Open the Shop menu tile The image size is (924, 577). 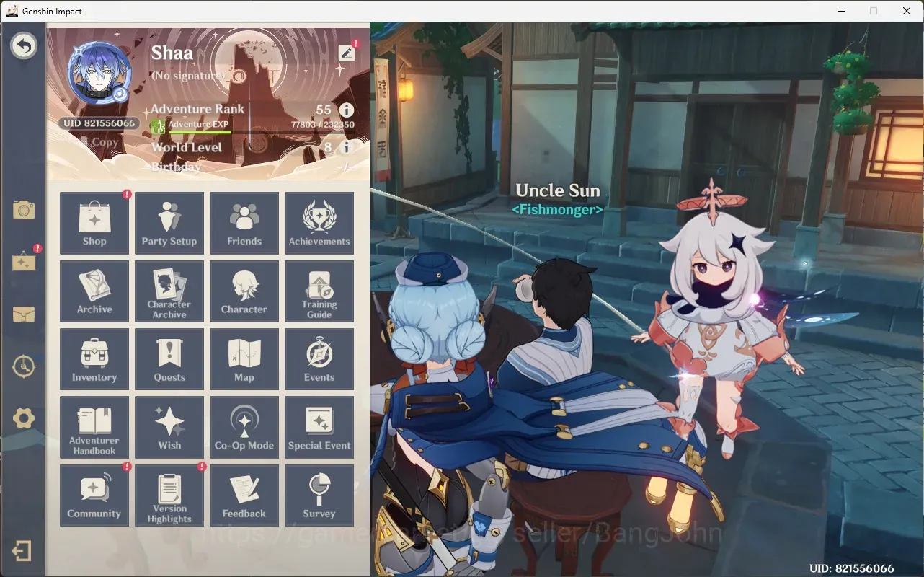[x=94, y=223]
